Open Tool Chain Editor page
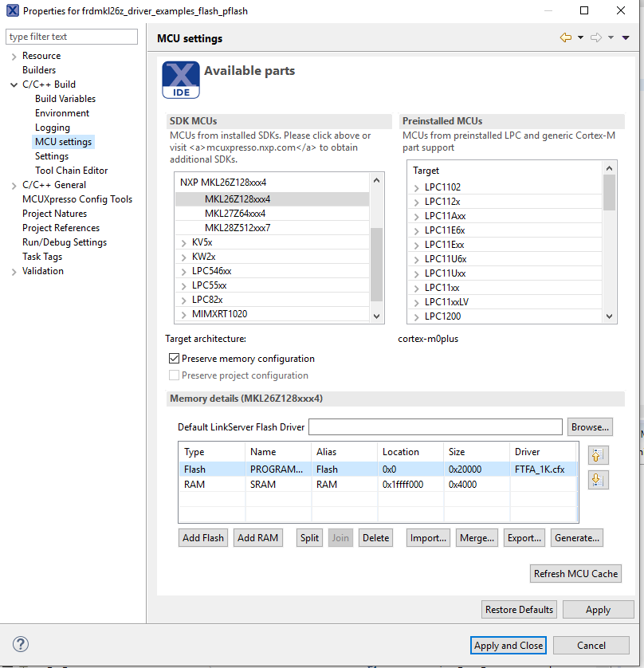This screenshot has width=644, height=668. point(72,171)
